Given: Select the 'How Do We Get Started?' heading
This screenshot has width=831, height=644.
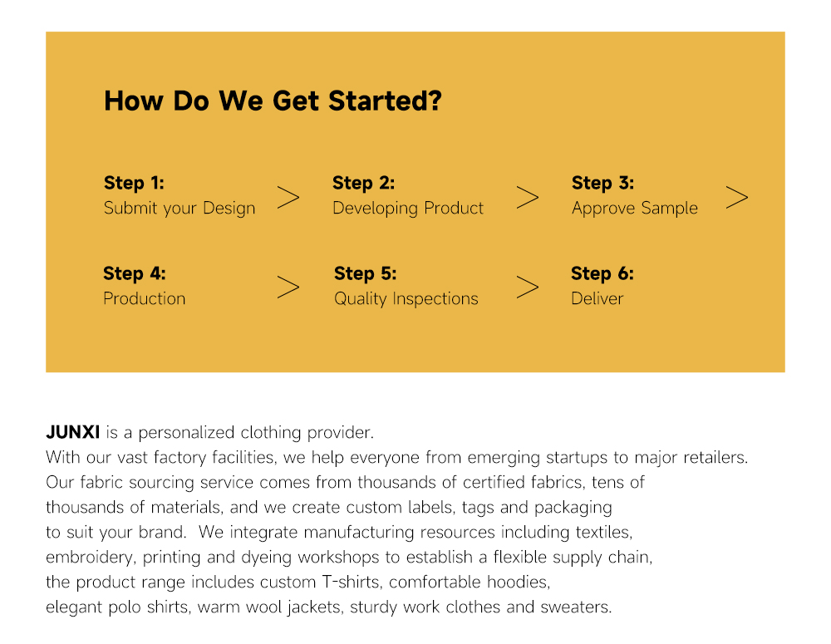Looking at the screenshot, I should click(273, 101).
